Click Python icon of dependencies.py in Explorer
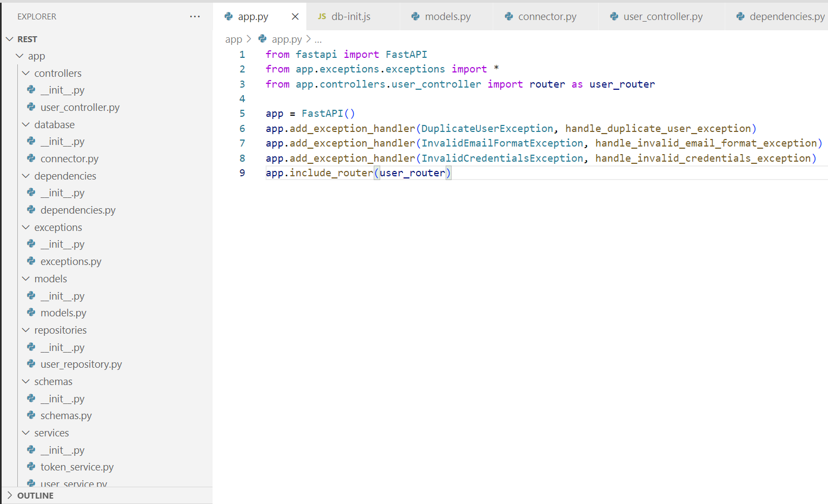The image size is (828, 504). [x=31, y=210]
